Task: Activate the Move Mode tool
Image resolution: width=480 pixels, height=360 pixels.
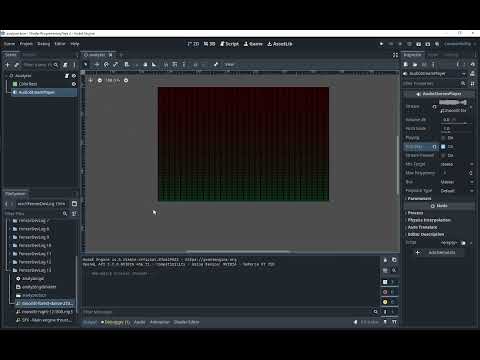Action: pyautogui.click(x=97, y=64)
